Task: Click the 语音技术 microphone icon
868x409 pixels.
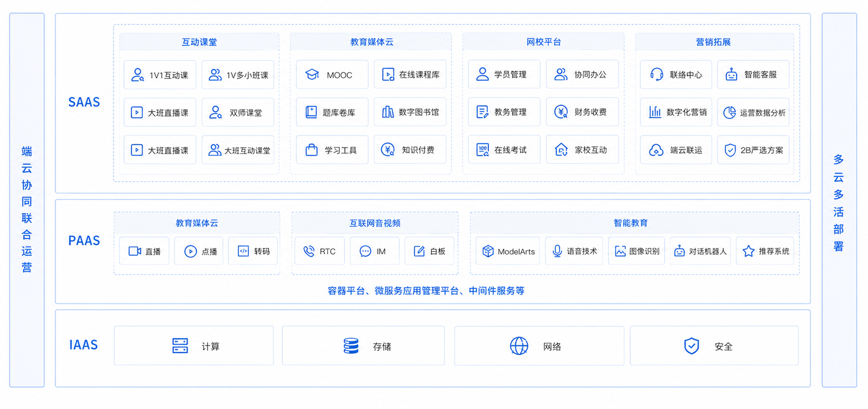Action: (x=557, y=251)
